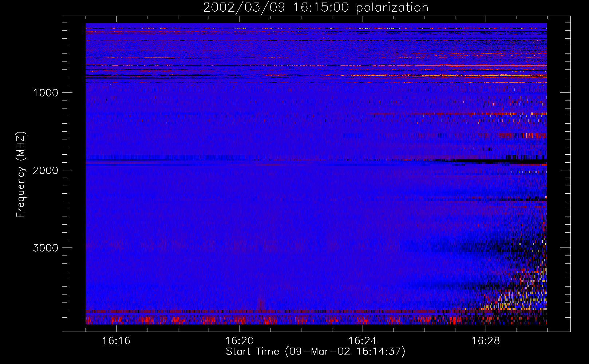The image size is (589, 364).
Task: Click the 3000 frequency tick label
Action: click(46, 248)
